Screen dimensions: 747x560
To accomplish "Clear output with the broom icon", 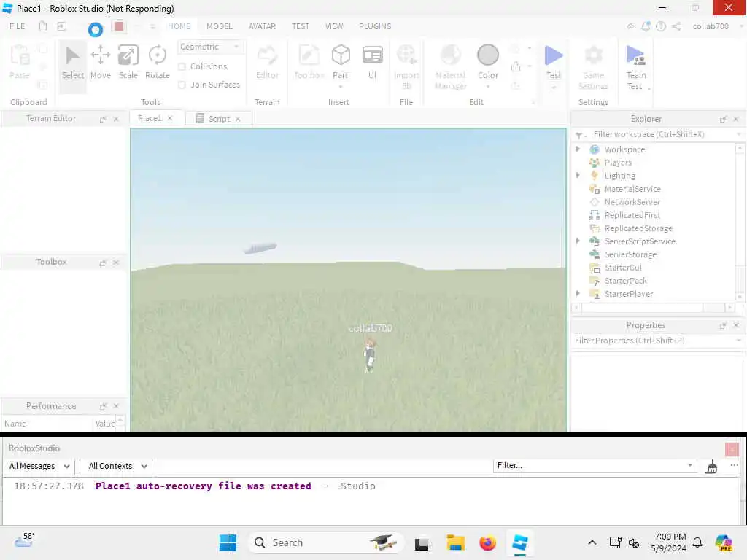I will point(711,466).
